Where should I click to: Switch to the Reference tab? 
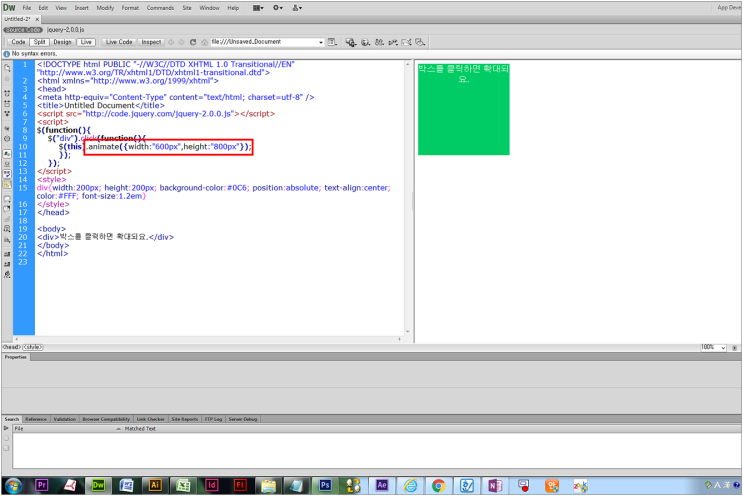[36, 419]
